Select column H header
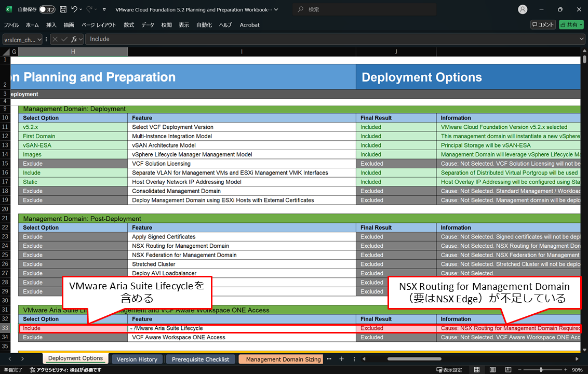Image resolution: width=588 pixels, height=374 pixels. (x=73, y=52)
